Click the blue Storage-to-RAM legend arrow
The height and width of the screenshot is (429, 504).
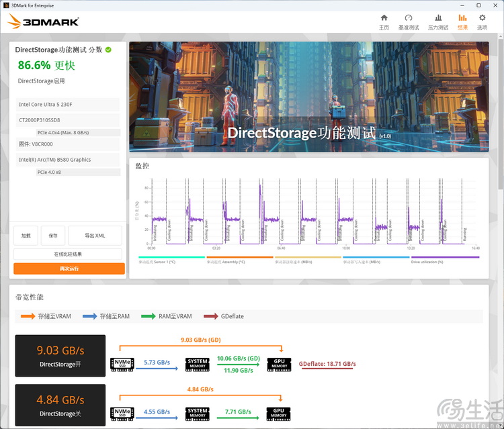pyautogui.click(x=89, y=316)
